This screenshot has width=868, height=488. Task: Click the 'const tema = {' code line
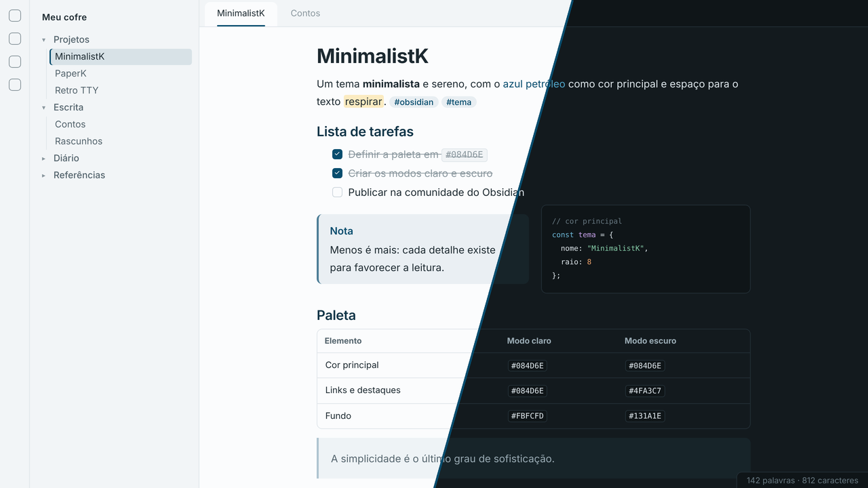[583, 235]
